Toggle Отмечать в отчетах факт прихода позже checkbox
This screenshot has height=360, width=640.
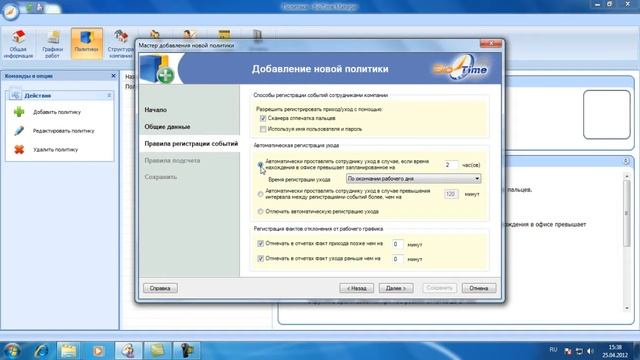[x=260, y=244]
